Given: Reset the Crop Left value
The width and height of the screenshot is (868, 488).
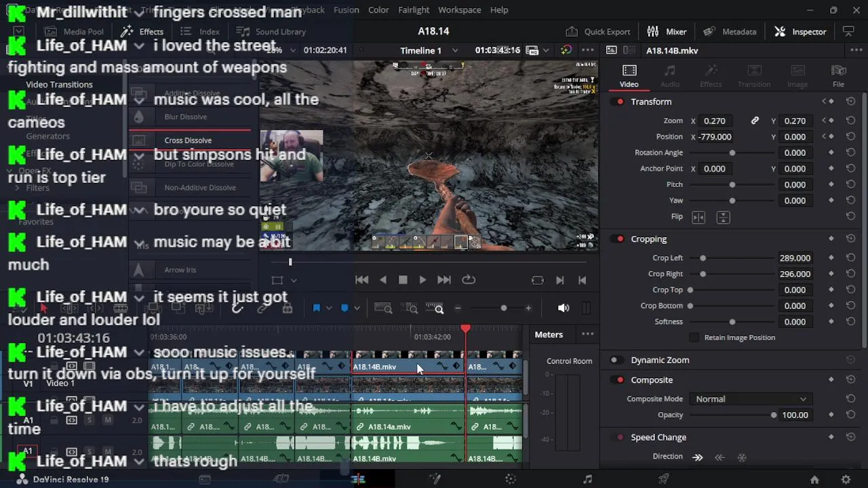Looking at the screenshot, I should coord(850,258).
